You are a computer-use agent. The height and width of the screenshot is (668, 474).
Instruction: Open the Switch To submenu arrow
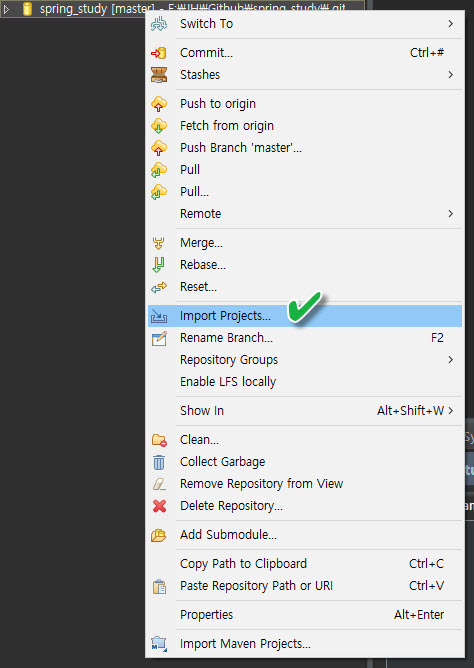(451, 24)
